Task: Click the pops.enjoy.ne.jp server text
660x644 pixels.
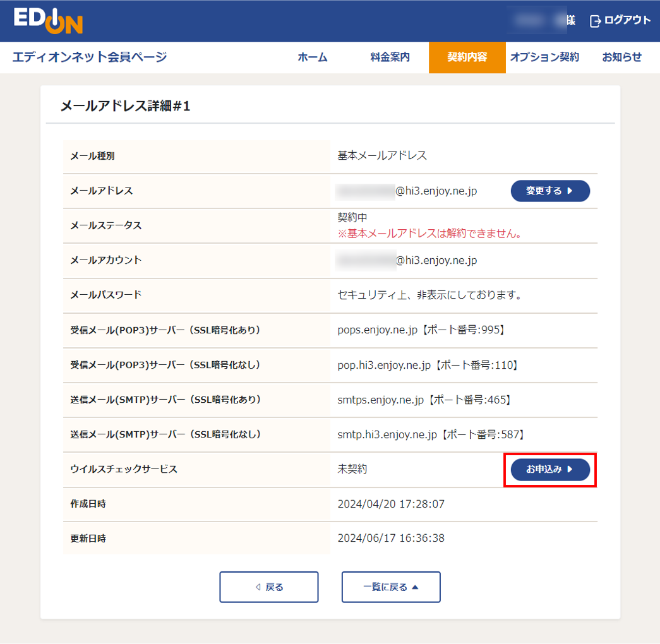Action: 377,330
